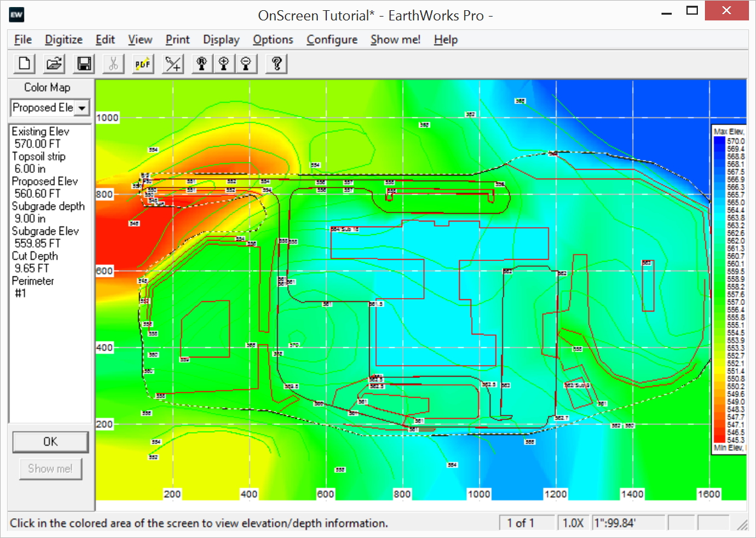Click the "Topsoil strip" label

click(x=38, y=156)
